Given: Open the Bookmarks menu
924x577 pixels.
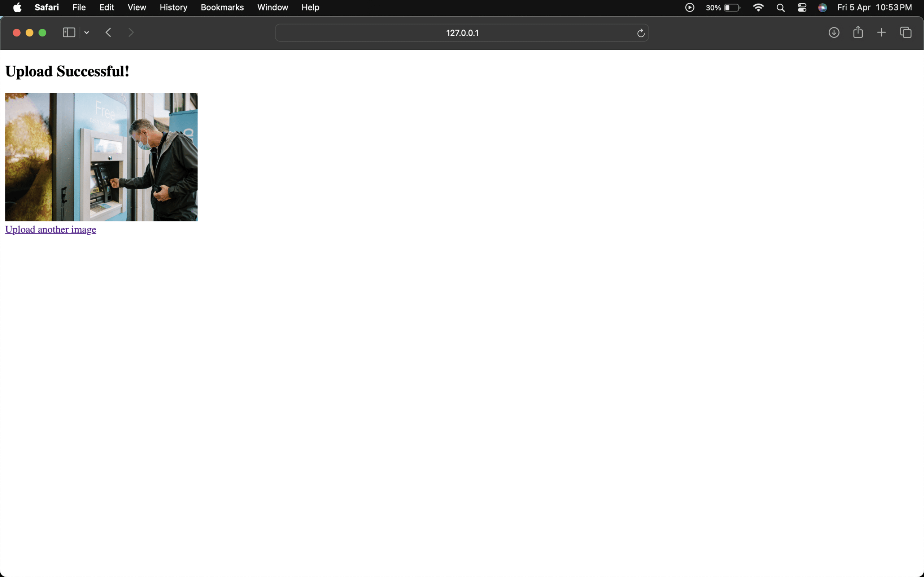Looking at the screenshot, I should pos(222,7).
